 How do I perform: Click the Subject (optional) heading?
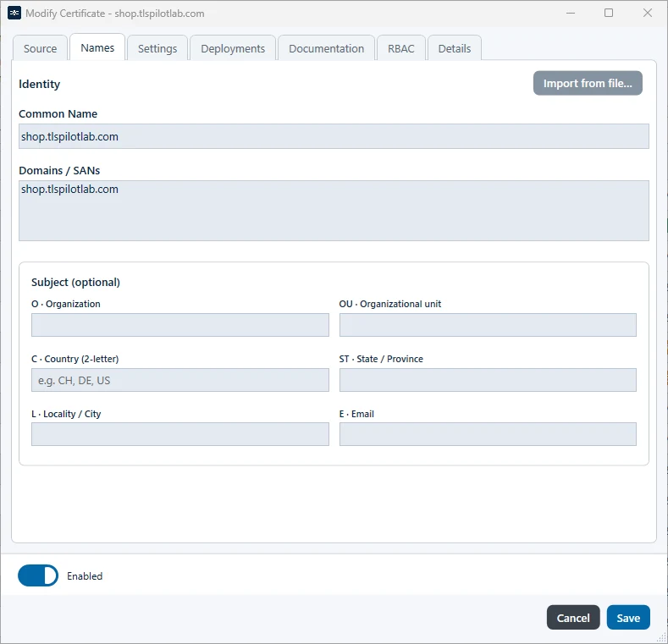[76, 283]
